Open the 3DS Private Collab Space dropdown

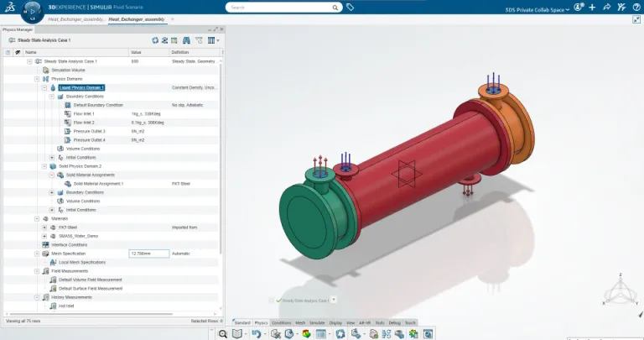pos(538,9)
